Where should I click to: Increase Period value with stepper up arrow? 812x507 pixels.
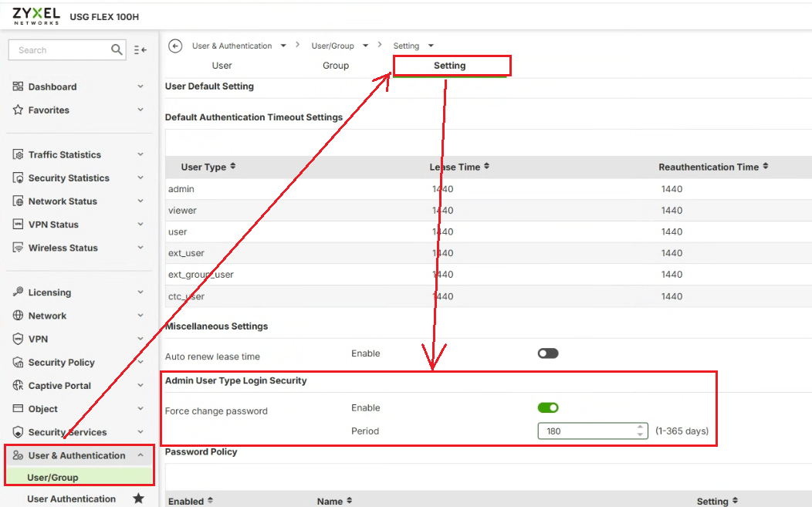click(640, 427)
